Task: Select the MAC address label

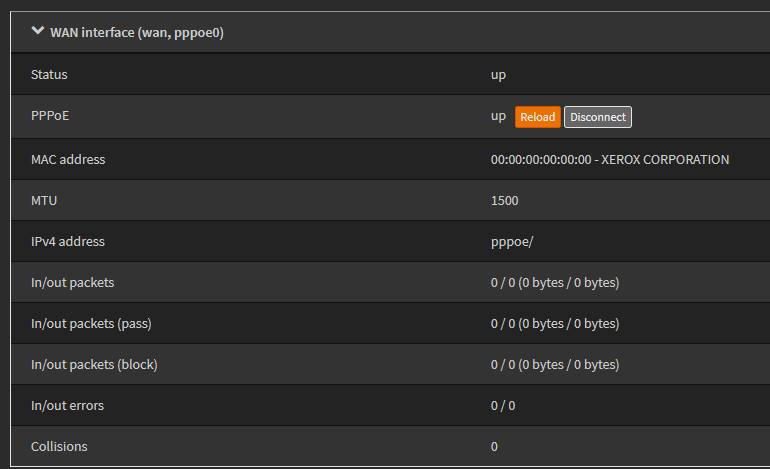Action: coord(68,159)
